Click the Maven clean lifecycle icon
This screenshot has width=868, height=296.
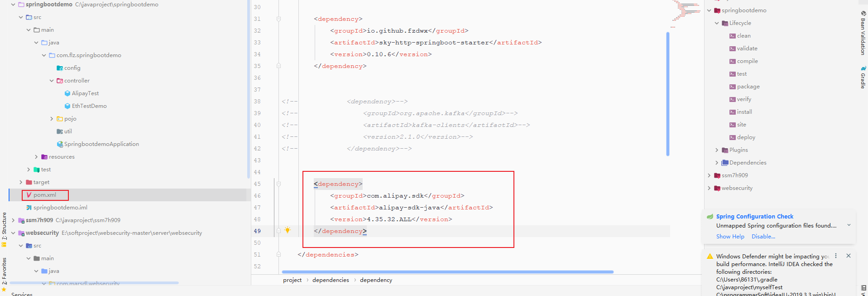tap(732, 36)
